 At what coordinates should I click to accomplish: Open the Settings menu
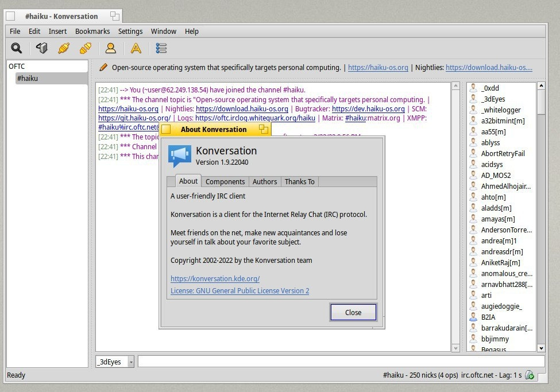click(x=130, y=32)
